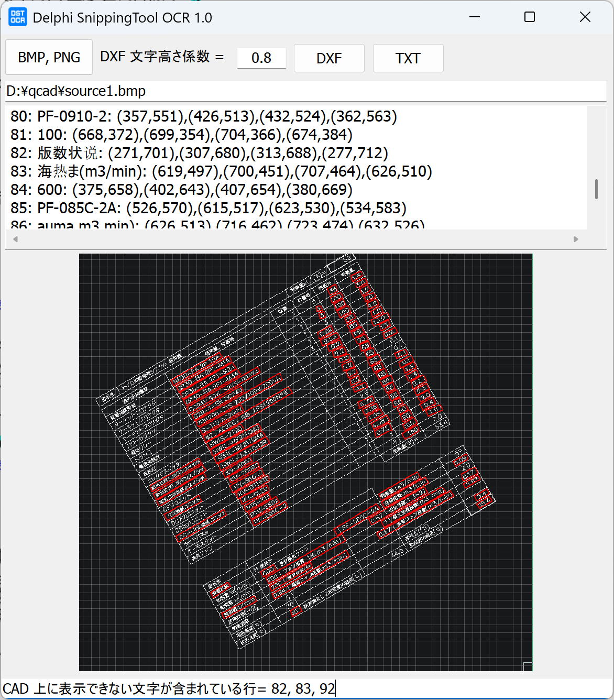
Task: Maximize the Delphi SnippingTool OCR window
Action: pos(530,17)
